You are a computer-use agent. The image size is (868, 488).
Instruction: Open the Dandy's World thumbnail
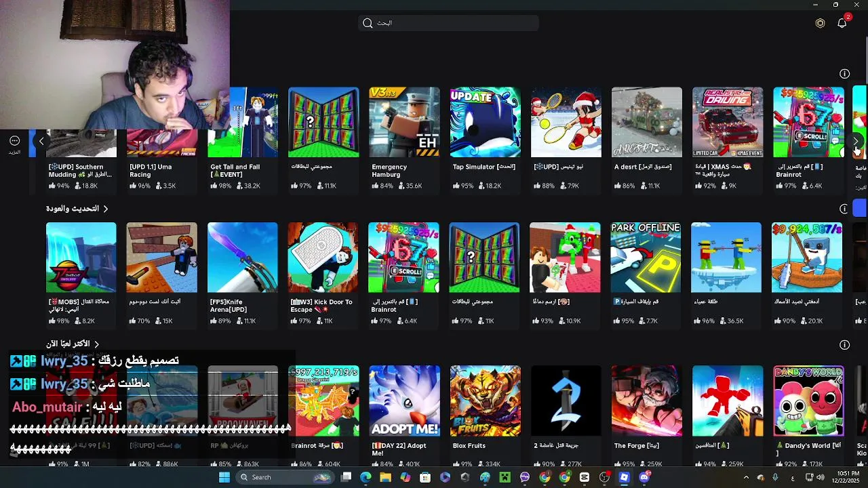[x=808, y=401]
